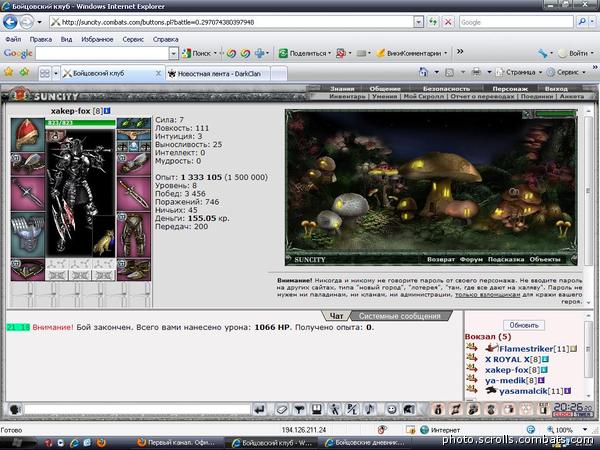The height and width of the screenshot is (450, 600).
Task: Click the smiley emoticons icon in chat bar
Action: coord(391,409)
